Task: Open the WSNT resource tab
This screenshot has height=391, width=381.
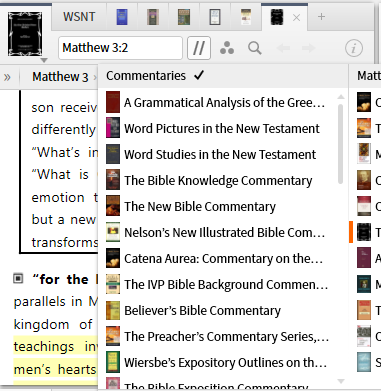Action: [79, 17]
